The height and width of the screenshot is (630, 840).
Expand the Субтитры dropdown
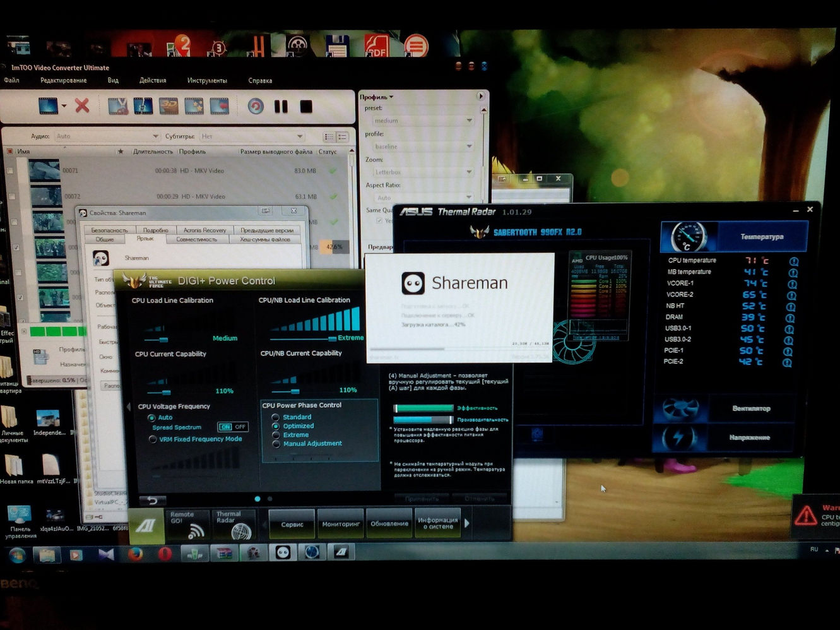pyautogui.click(x=252, y=136)
